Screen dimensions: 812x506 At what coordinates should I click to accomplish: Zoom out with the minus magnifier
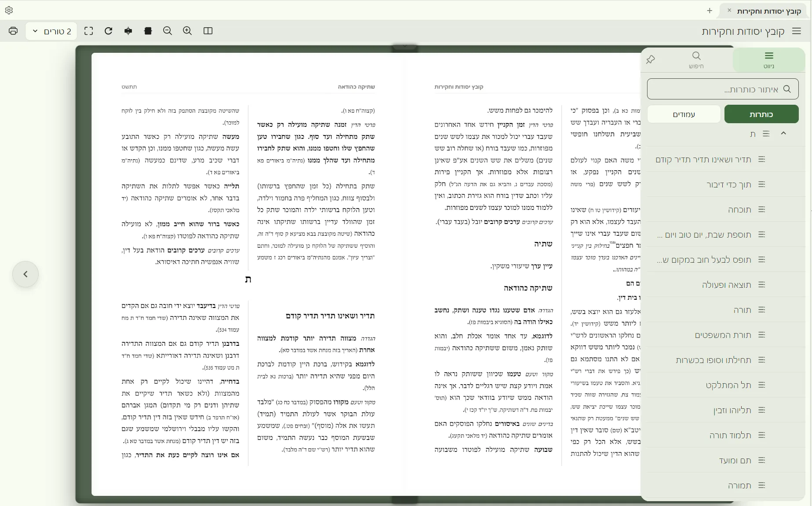click(x=168, y=31)
